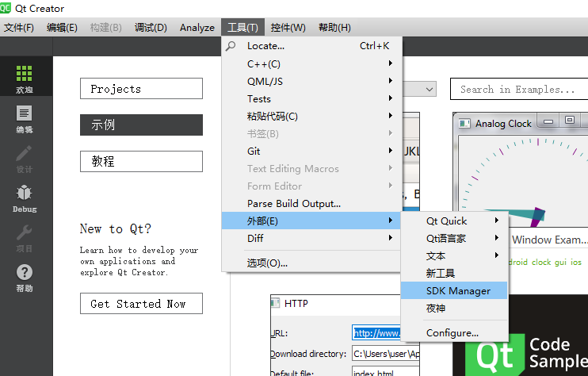Open 选项(O)... from Tools menu
This screenshot has height=376, width=588.
311,263
